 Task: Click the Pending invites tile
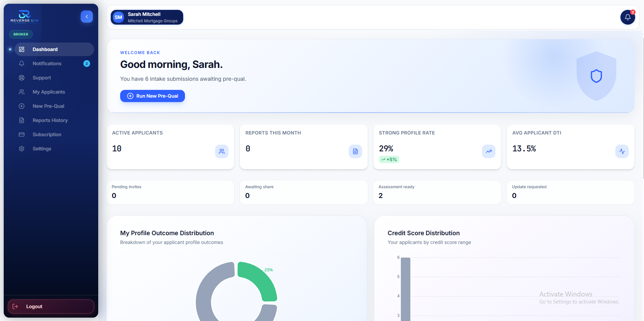click(x=170, y=192)
